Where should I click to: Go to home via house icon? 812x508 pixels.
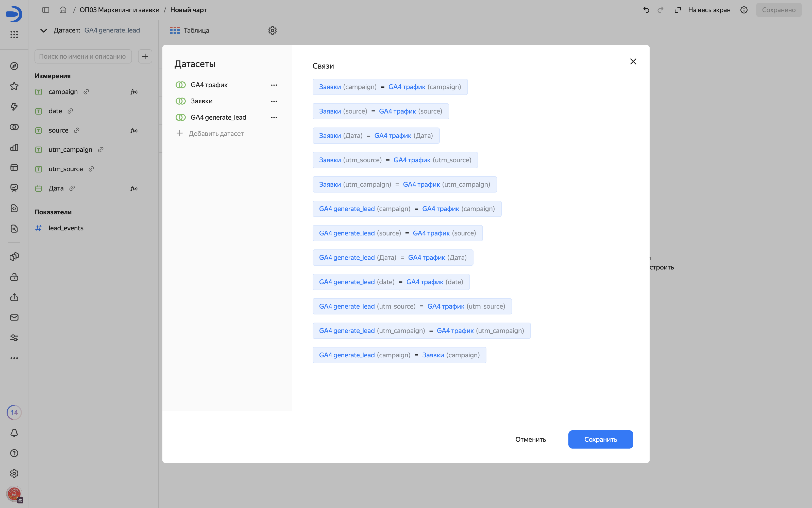63,10
